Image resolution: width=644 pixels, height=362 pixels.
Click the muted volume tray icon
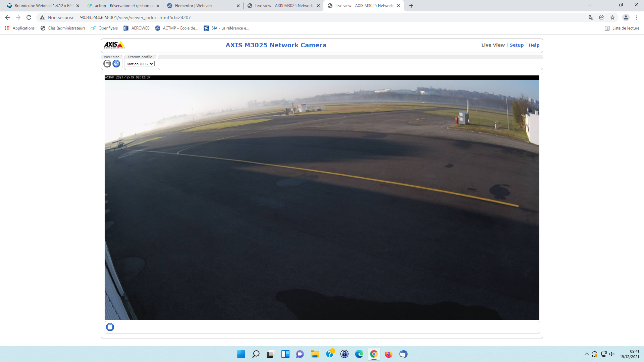coord(612,354)
